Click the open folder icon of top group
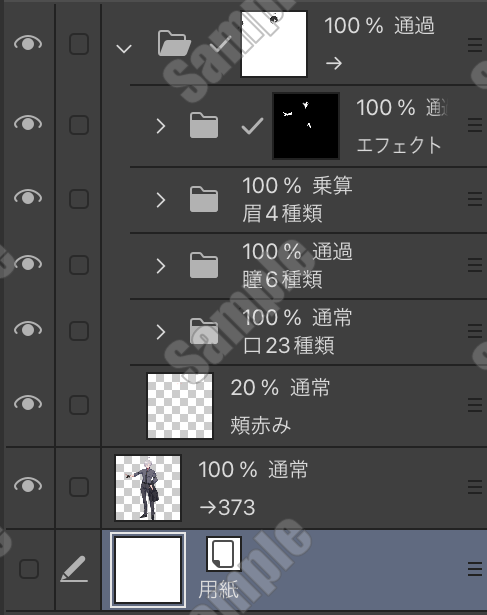This screenshot has width=487, height=615. 174,44
